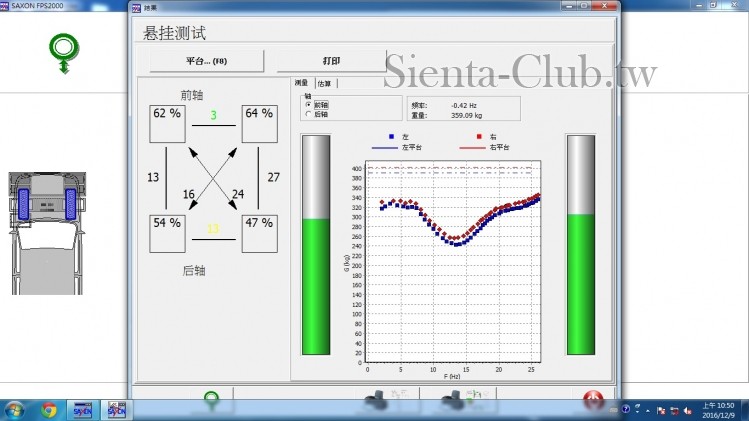Click the rear-left 54 % value box
Screen dimensions: 749x421
(x=168, y=233)
